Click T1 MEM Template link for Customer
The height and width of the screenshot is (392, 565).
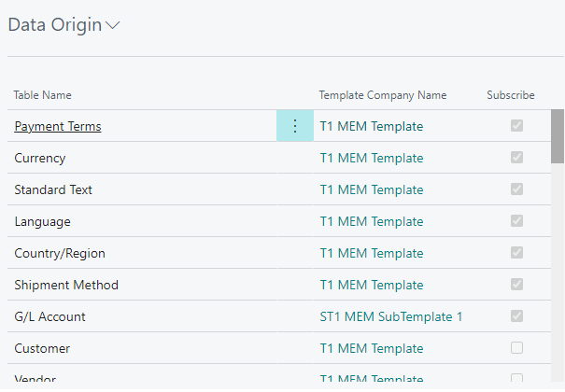[x=371, y=348]
